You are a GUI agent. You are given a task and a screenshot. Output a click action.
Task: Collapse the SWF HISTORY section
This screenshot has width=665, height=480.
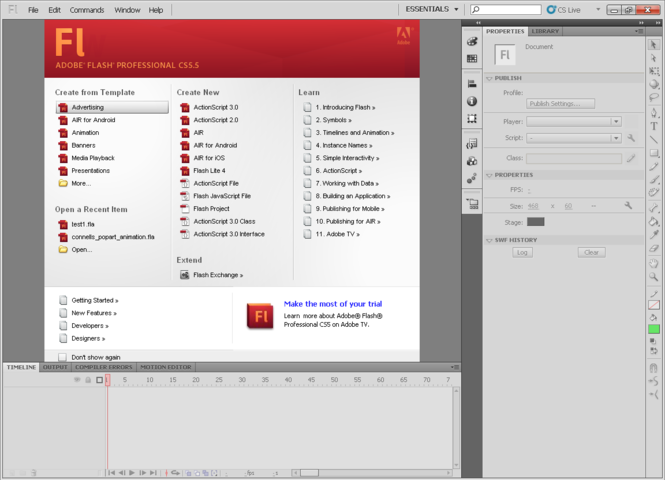click(489, 240)
